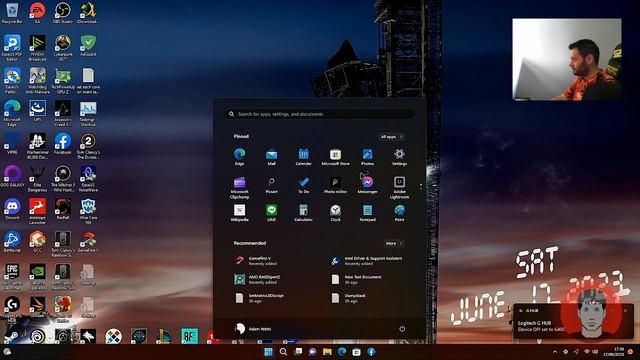
Task: Click the webcam overlay thumbnail
Action: (x=567, y=59)
